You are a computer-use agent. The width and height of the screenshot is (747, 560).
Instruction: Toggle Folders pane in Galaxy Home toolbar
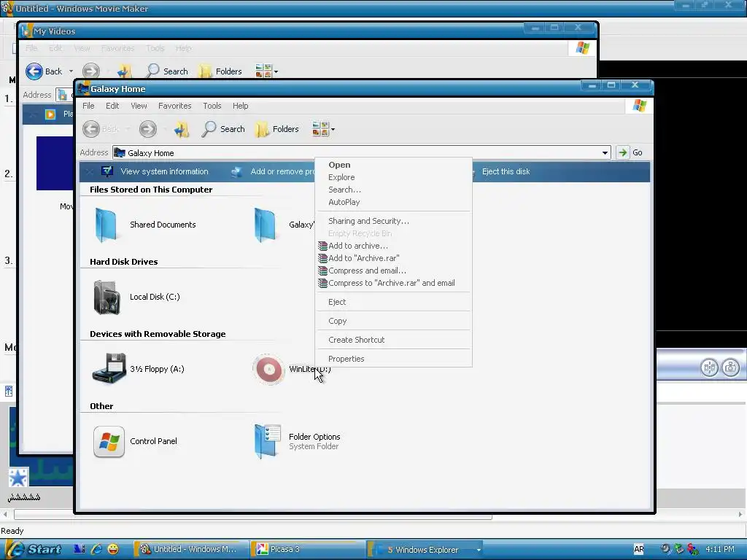[x=276, y=129]
